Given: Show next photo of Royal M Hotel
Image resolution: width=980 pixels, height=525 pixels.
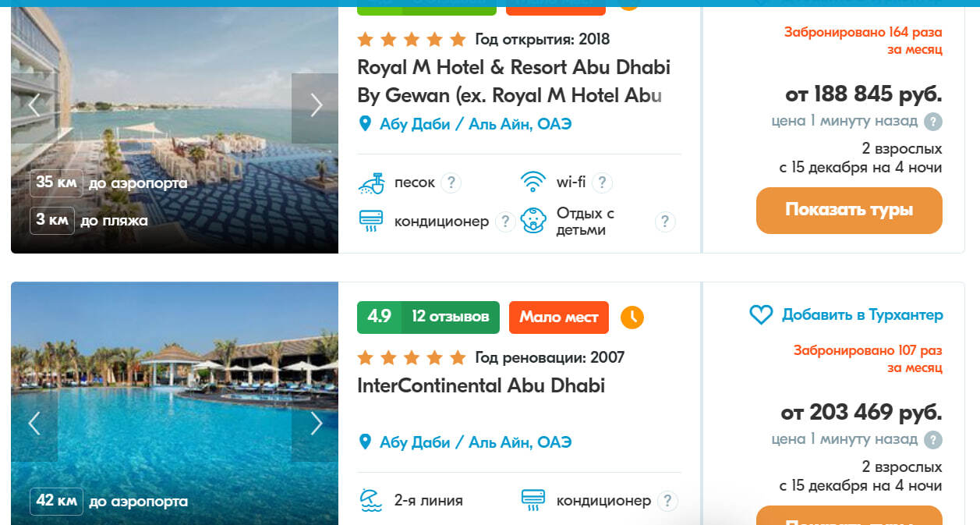Looking at the screenshot, I should tap(315, 106).
